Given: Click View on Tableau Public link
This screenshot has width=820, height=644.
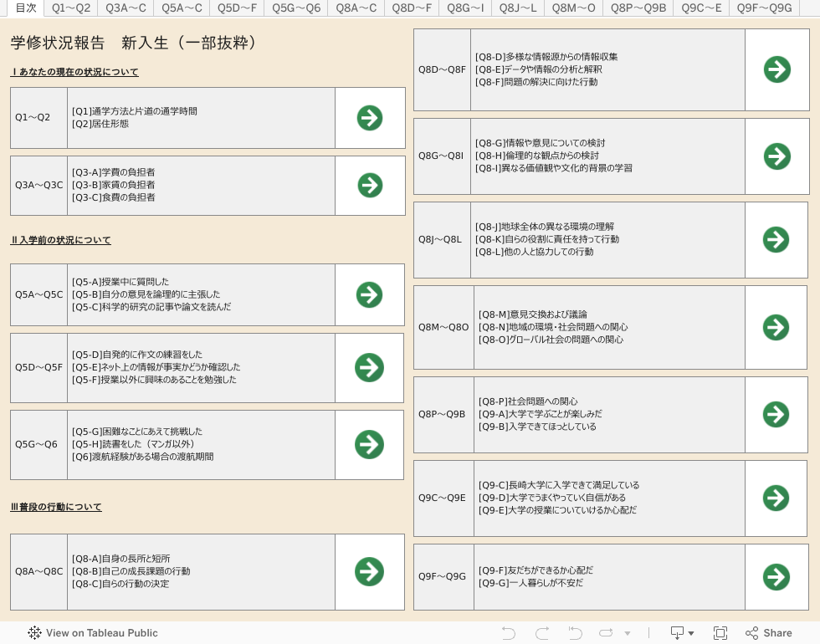Looking at the screenshot, I should click(93, 633).
